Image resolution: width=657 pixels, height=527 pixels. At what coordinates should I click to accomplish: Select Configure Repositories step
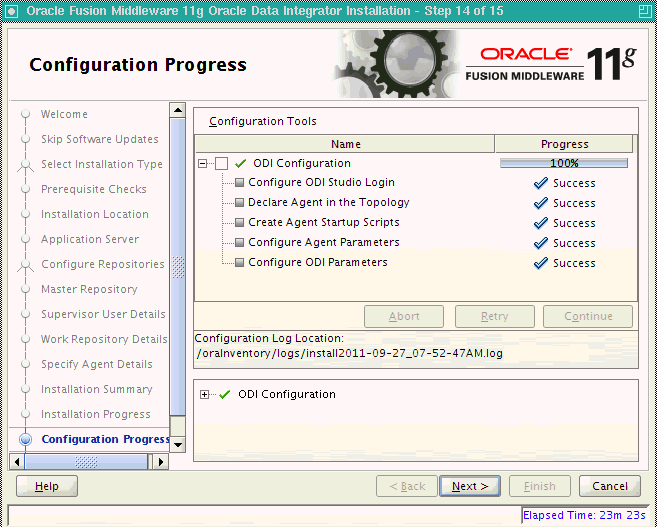(x=103, y=264)
